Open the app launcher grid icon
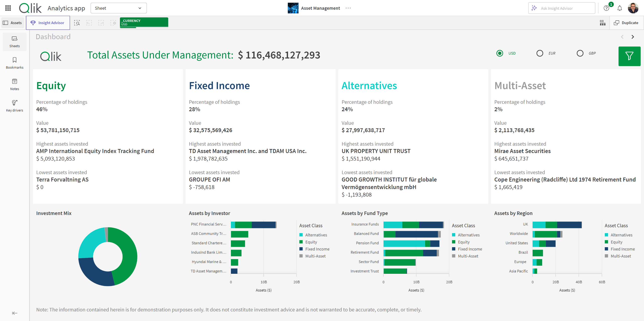 8,8
